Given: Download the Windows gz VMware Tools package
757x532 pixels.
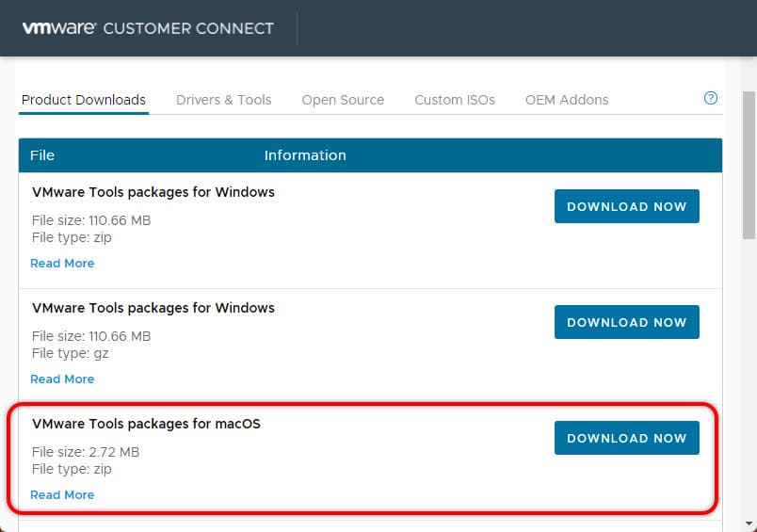Looking at the screenshot, I should tap(627, 322).
